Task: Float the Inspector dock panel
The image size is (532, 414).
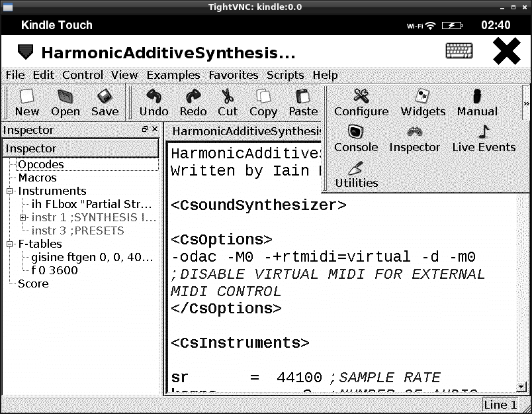Action: pos(145,129)
